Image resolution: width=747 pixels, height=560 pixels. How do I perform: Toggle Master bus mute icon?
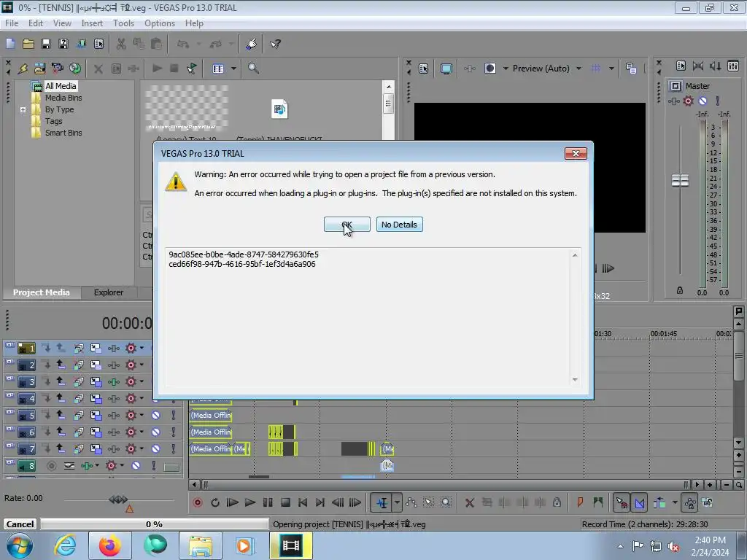pyautogui.click(x=703, y=101)
